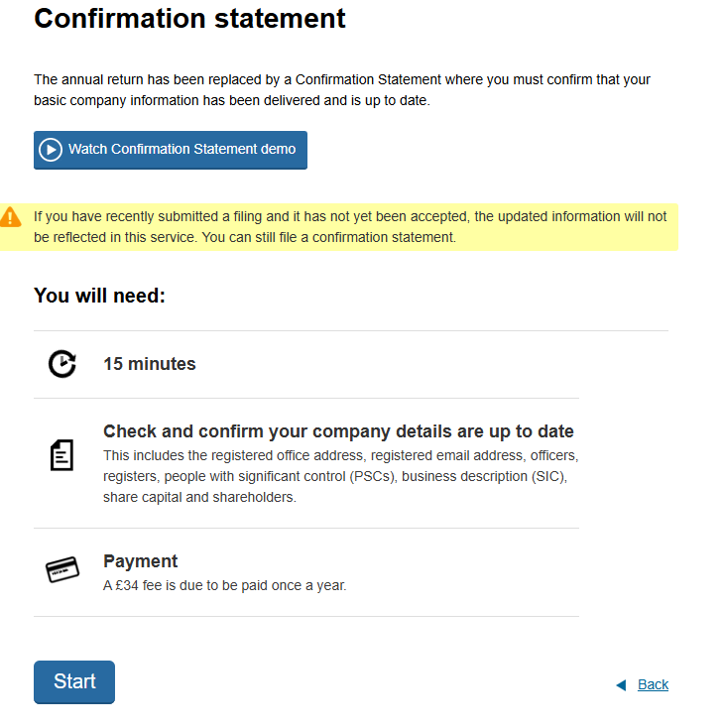Viewport: 725px width, 728px height.
Task: Click the clock icon beside 15 minutes
Action: coord(62,364)
